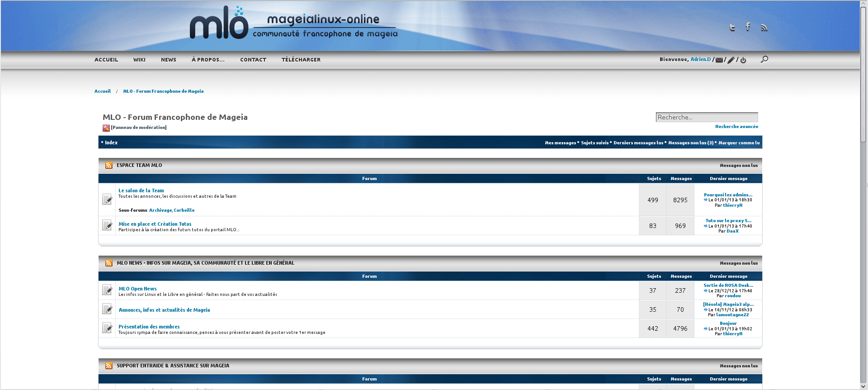Click the moderation panel icon
The height and width of the screenshot is (390, 868).
click(106, 128)
